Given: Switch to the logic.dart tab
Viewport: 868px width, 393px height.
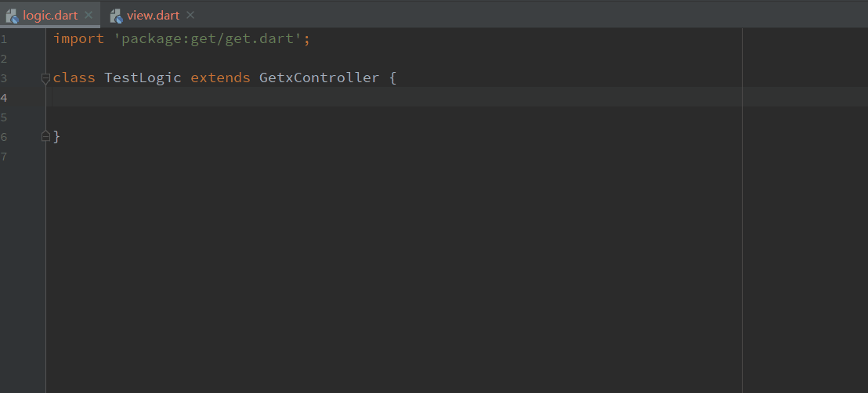Looking at the screenshot, I should coord(49,15).
